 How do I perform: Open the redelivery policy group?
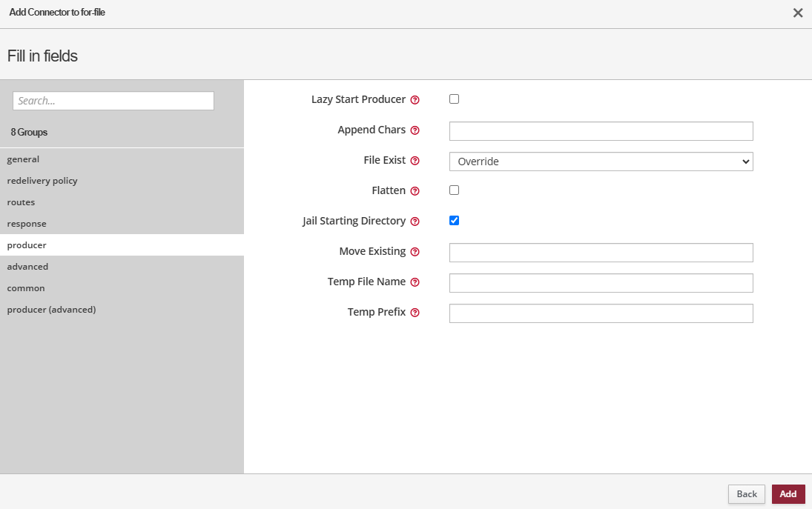pos(42,181)
